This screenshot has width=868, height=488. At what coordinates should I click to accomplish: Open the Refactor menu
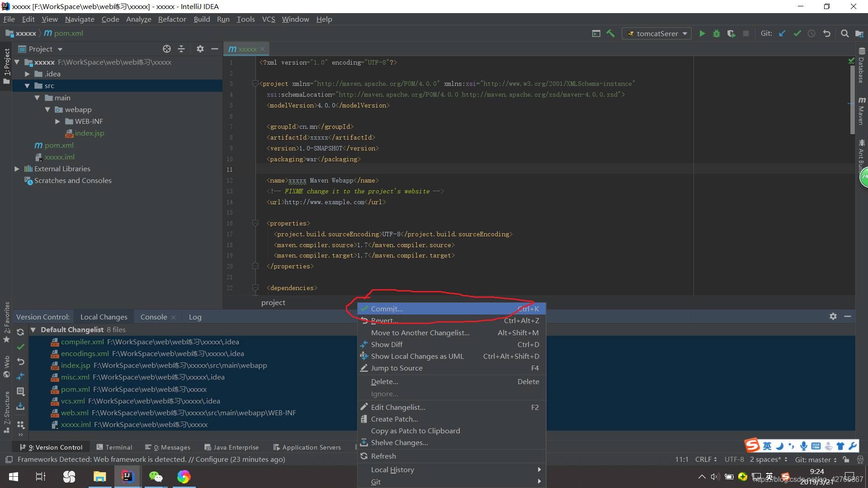(172, 19)
